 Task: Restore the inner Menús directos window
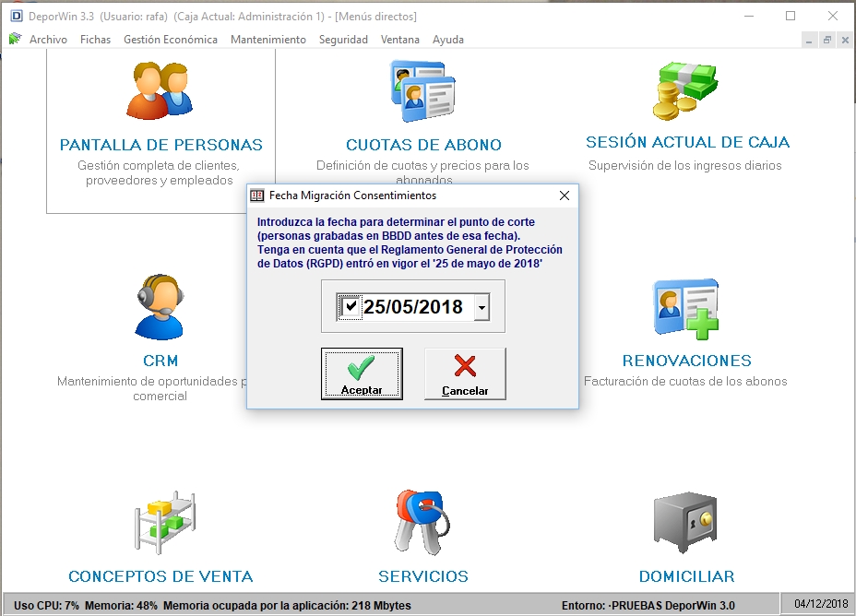827,41
